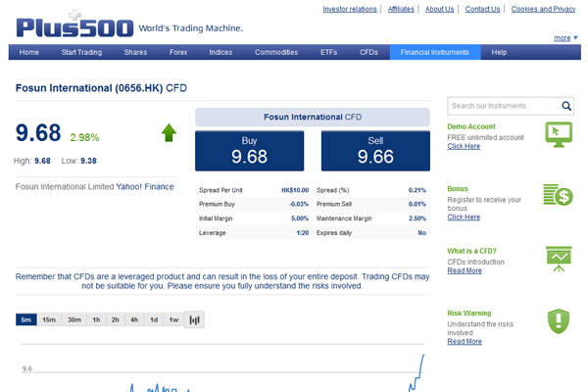This screenshot has height=392, width=588.
Task: Click the green up arrow indicator
Action: coord(169,133)
